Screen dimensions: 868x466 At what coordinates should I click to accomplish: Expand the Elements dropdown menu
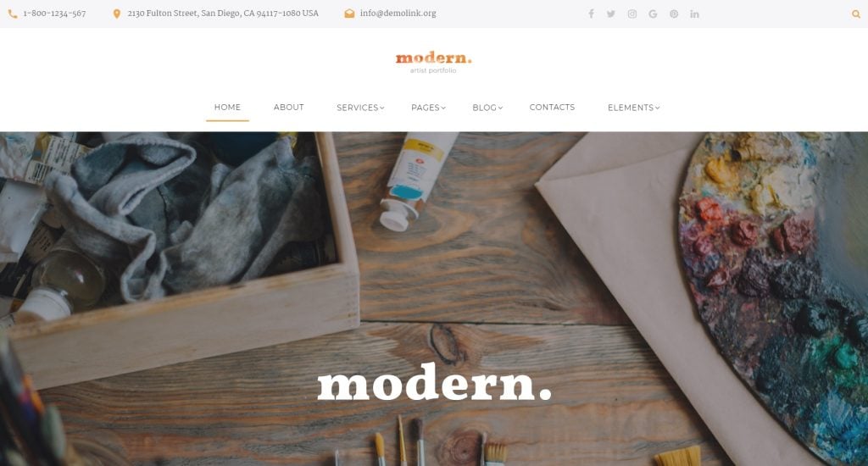tap(634, 108)
